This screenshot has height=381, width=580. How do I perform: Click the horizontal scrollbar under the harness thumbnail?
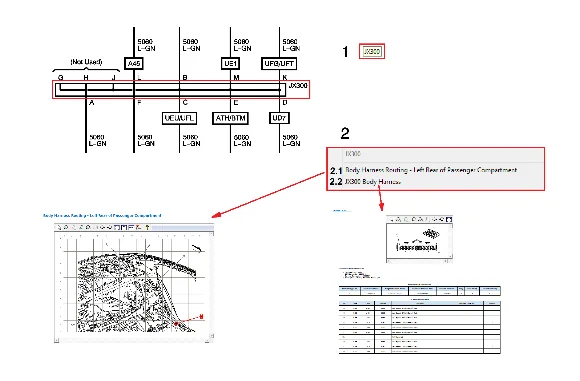417,261
